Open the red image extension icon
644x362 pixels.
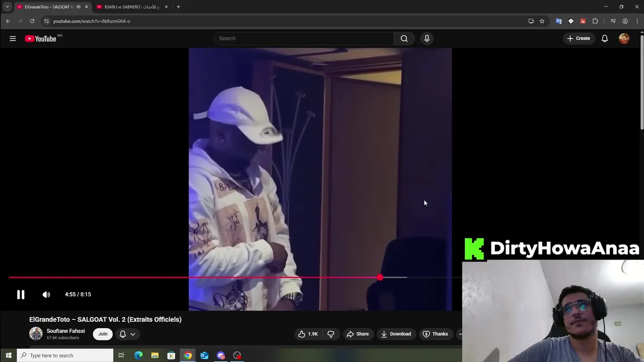pos(583,21)
